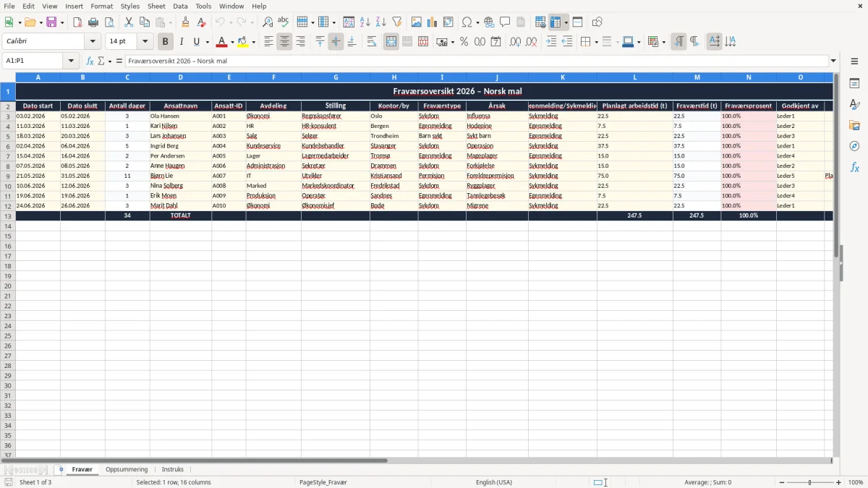Click column header K
The height and width of the screenshot is (488, 868).
point(563,77)
